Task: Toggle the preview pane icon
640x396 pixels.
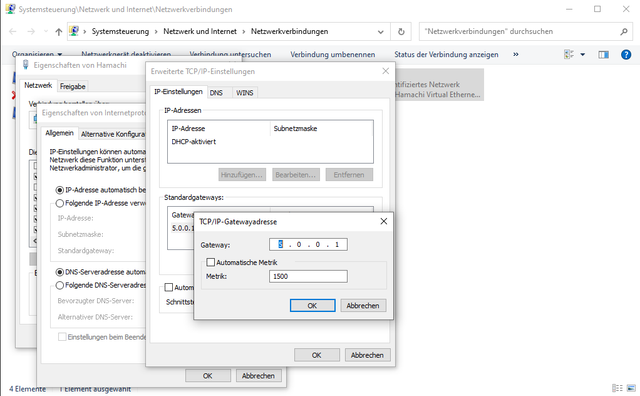Action: point(603,54)
